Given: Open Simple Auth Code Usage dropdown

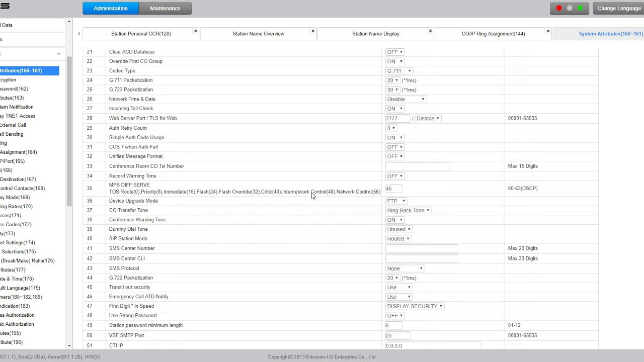Looking at the screenshot, I should pos(395,137).
